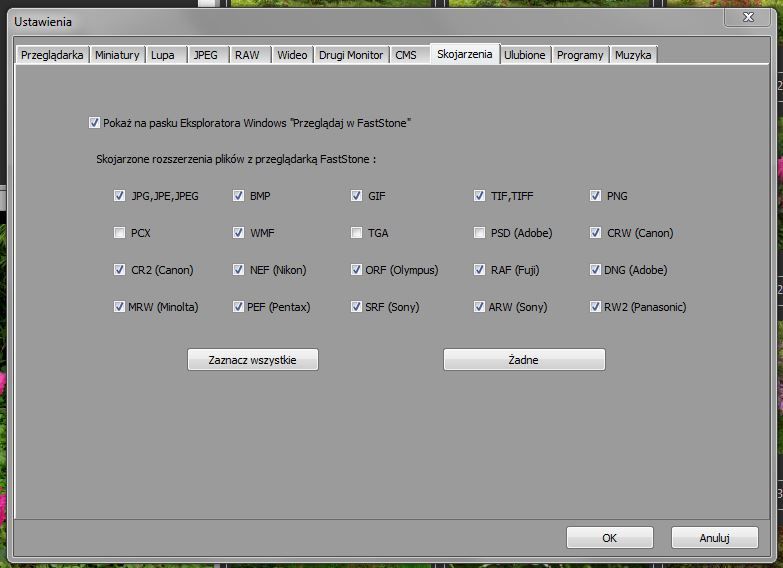Disable JPG,JPE,JPEG file association
The width and height of the screenshot is (783, 568).
pos(120,196)
